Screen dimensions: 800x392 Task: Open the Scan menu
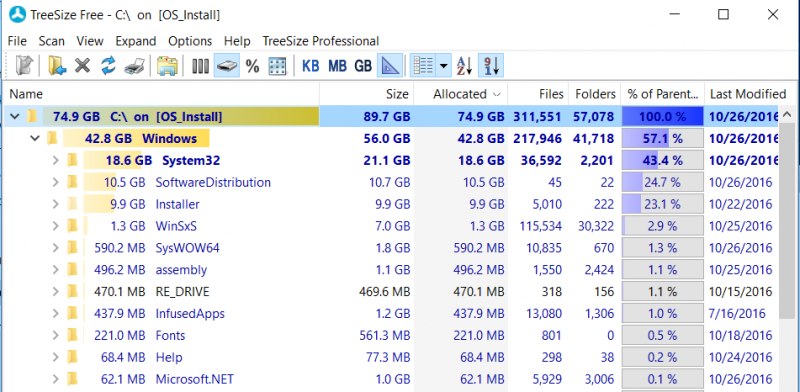[52, 41]
